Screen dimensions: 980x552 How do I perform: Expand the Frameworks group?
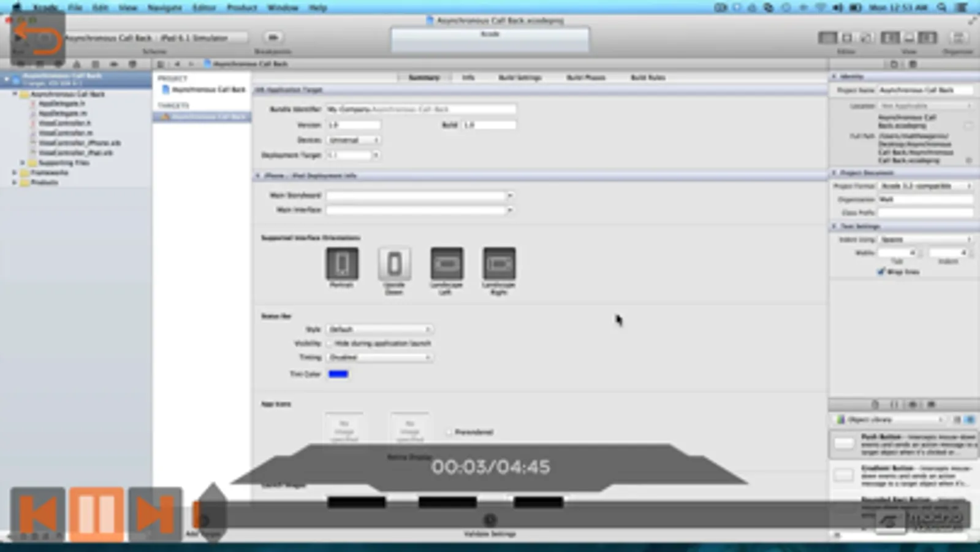[x=15, y=172]
